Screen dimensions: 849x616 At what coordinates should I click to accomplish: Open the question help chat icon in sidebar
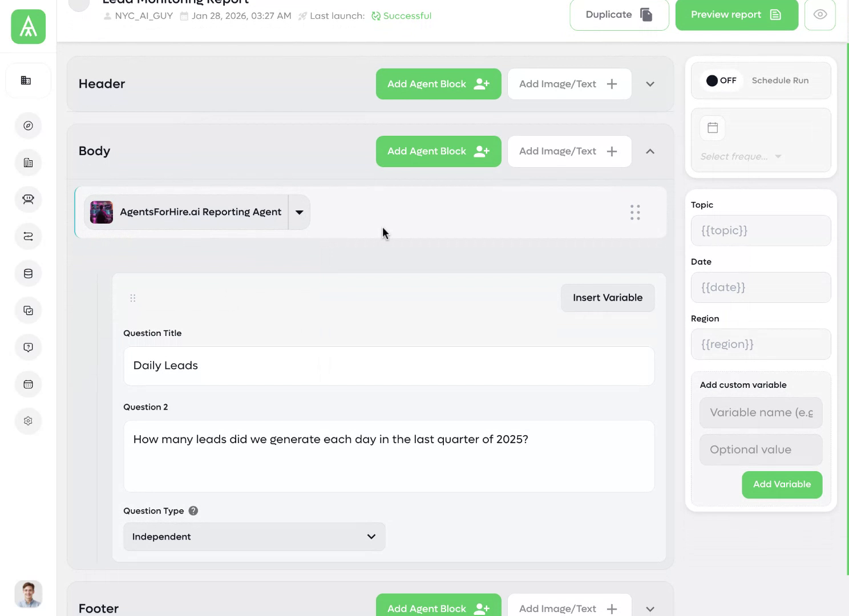click(x=28, y=347)
